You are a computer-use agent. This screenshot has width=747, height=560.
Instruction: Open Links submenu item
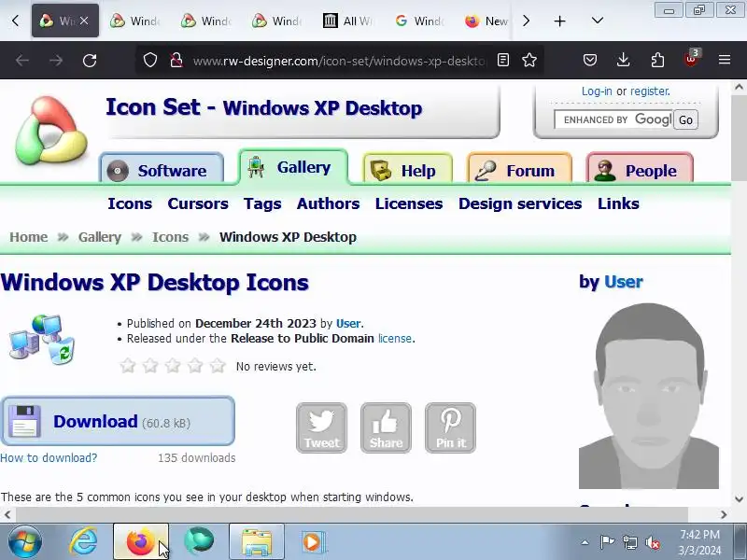[x=618, y=203]
